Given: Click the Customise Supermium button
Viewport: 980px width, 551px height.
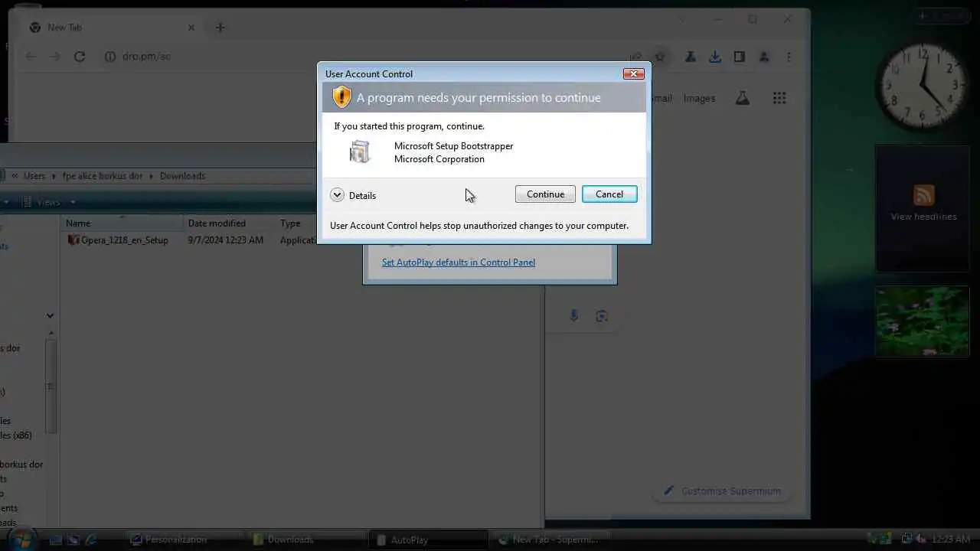Looking at the screenshot, I should pyautogui.click(x=722, y=491).
